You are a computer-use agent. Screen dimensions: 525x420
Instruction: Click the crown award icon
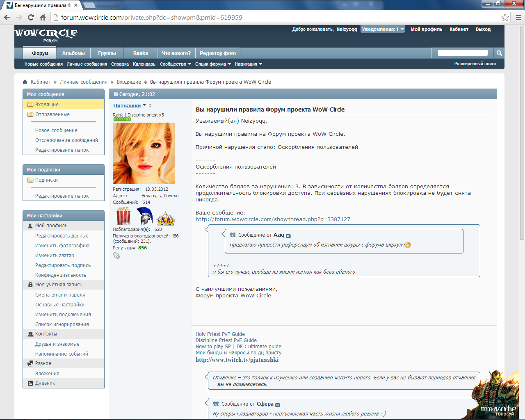166,219
